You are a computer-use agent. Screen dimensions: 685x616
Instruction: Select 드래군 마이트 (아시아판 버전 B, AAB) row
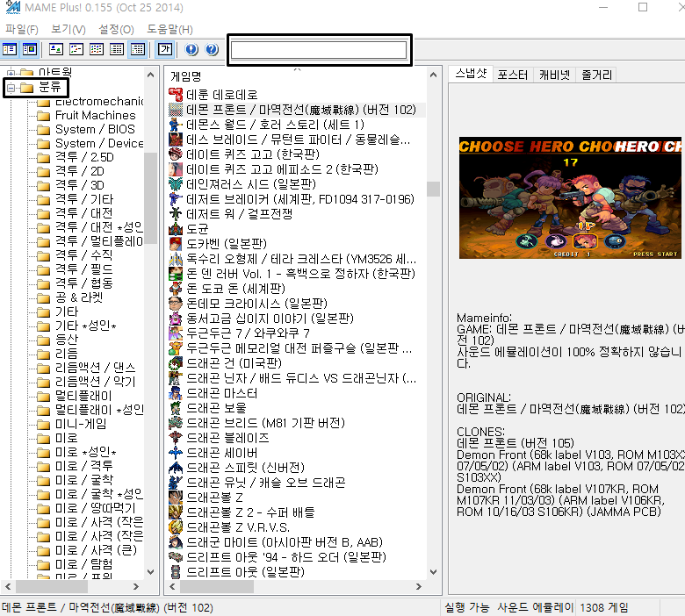point(285,542)
